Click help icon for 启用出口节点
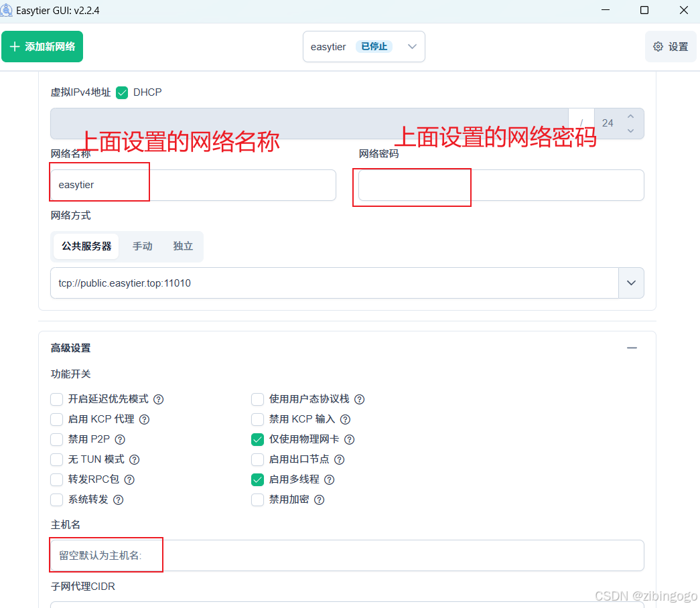 pos(340,459)
